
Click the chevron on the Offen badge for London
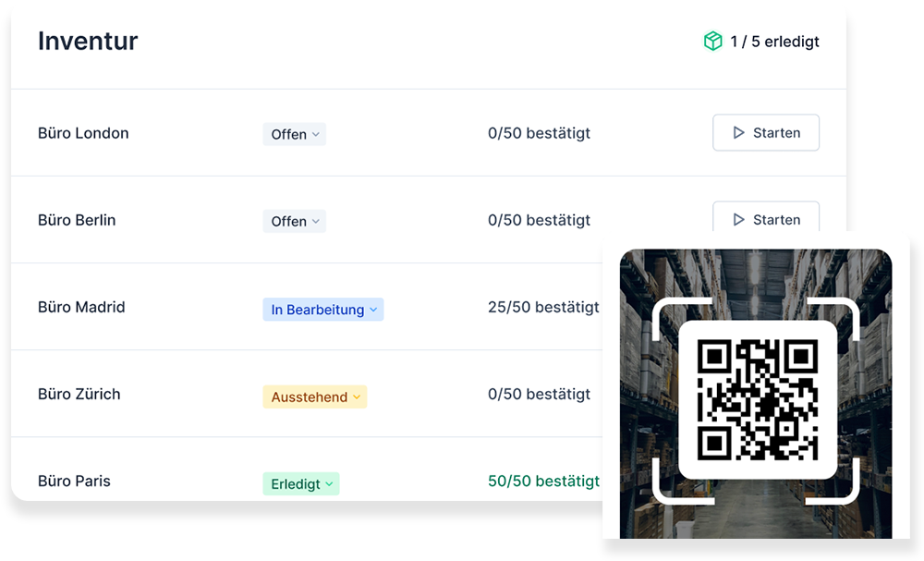315,134
